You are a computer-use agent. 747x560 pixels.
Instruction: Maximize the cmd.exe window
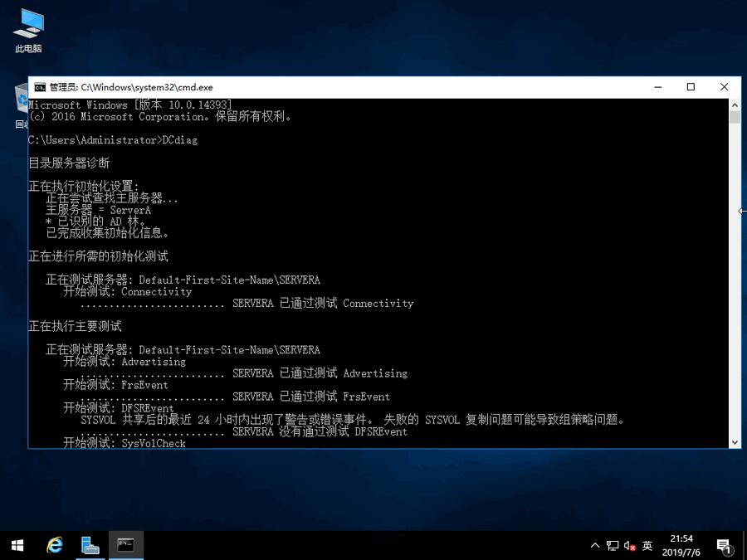(691, 87)
